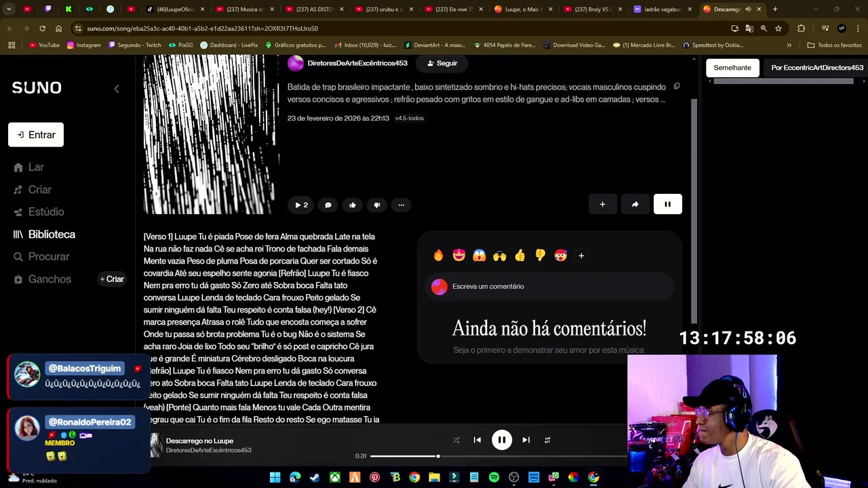Toggle repeat in the bottom player
Screen dimensions: 868x488
pos(547,440)
